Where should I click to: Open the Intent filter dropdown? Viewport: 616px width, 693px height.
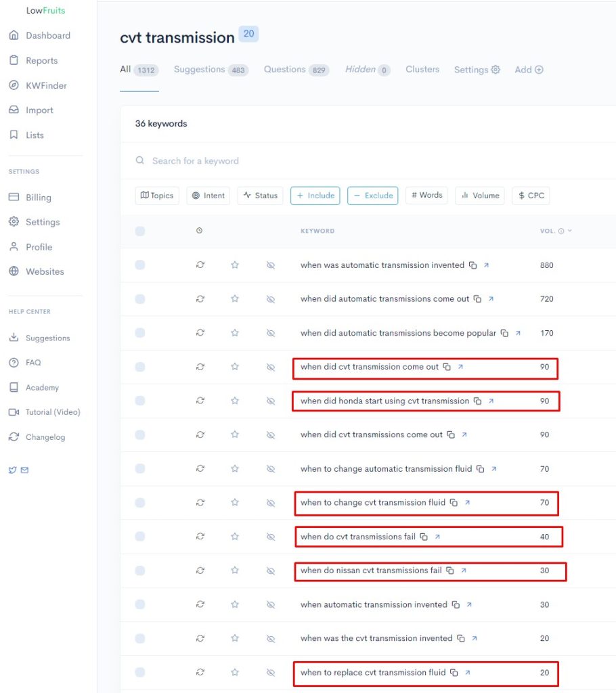[x=208, y=196]
